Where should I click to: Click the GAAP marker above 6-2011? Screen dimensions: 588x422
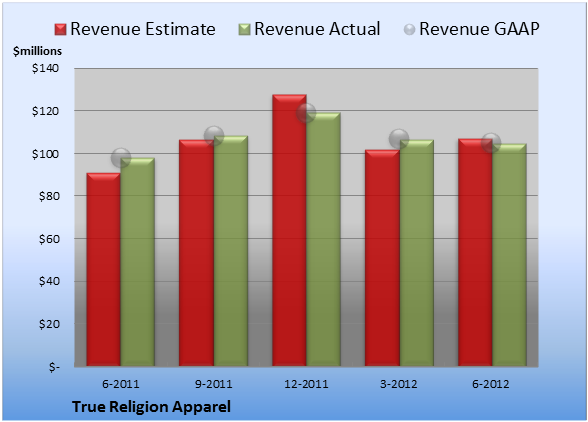pyautogui.click(x=121, y=158)
